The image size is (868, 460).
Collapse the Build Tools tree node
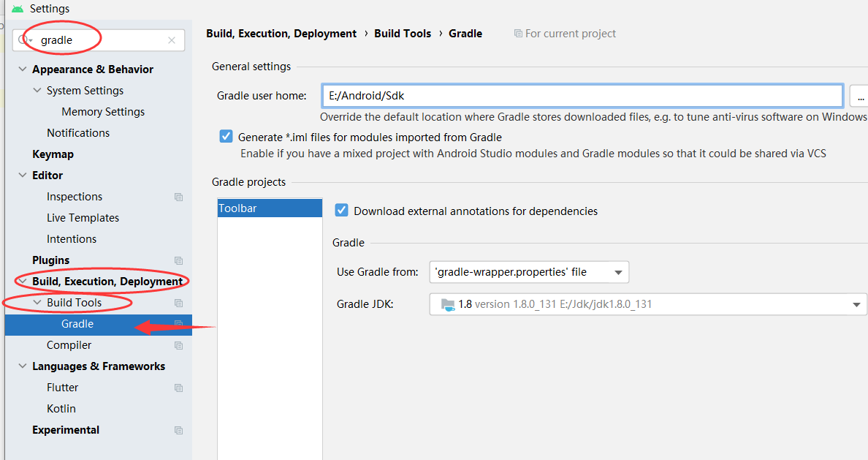tap(37, 303)
